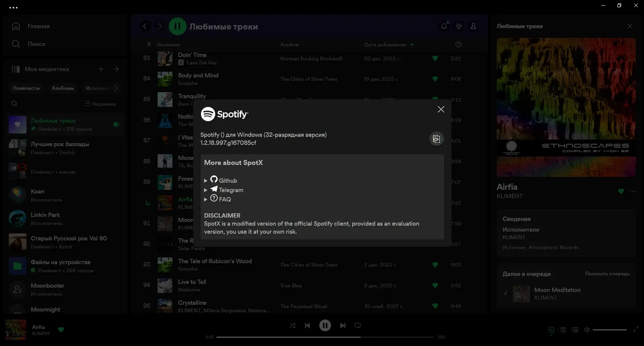Toggle shuffle playback
The height and width of the screenshot is (346, 644).
[292, 326]
